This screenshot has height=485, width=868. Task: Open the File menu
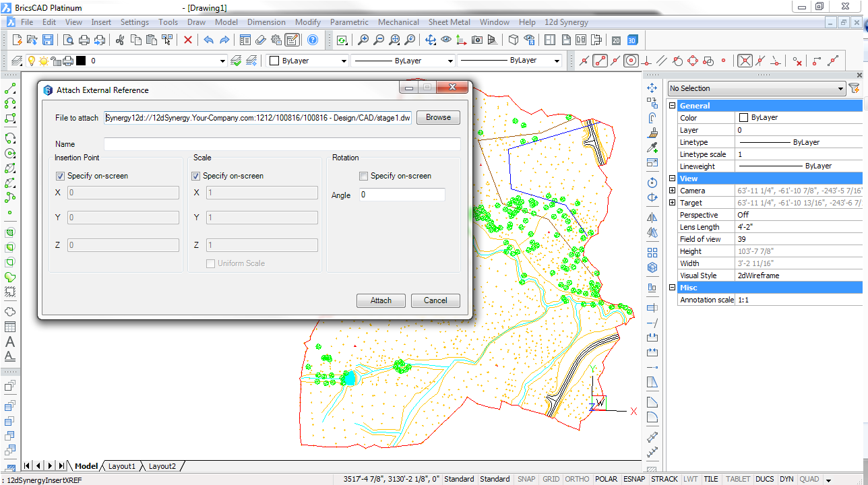click(27, 22)
